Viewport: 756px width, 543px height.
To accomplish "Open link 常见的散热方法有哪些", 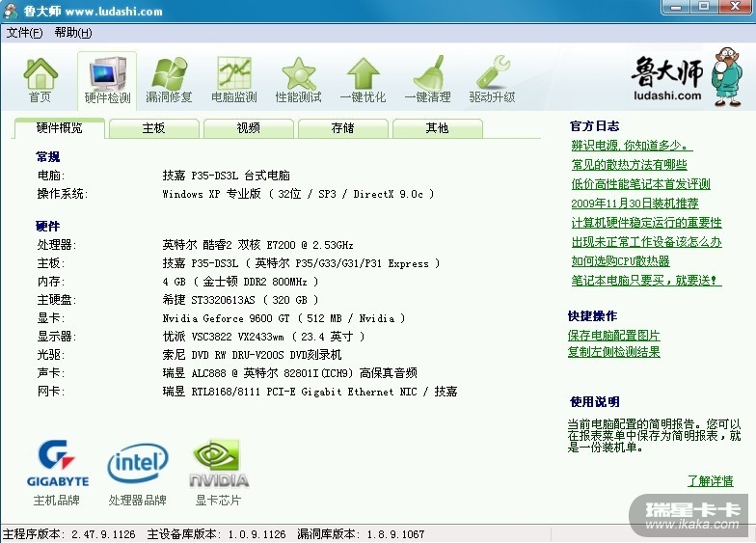I will point(629,165).
